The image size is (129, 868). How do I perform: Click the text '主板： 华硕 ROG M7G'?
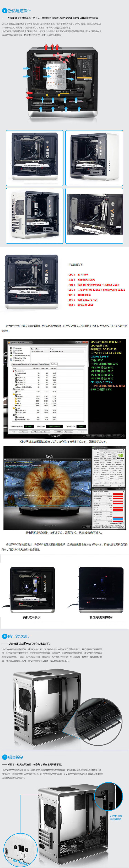click(82, 280)
